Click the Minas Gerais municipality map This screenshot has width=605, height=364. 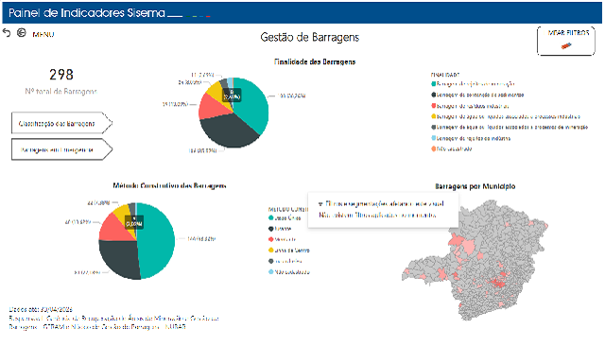pos(475,260)
